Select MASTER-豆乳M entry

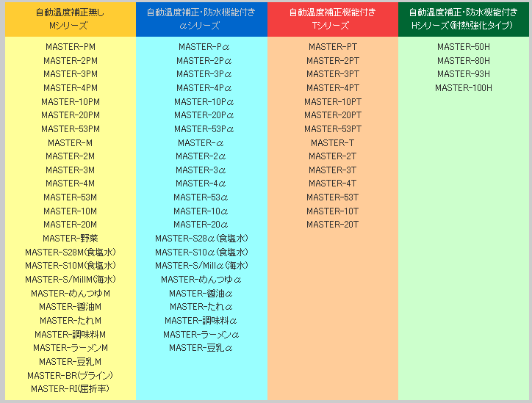pyautogui.click(x=71, y=361)
